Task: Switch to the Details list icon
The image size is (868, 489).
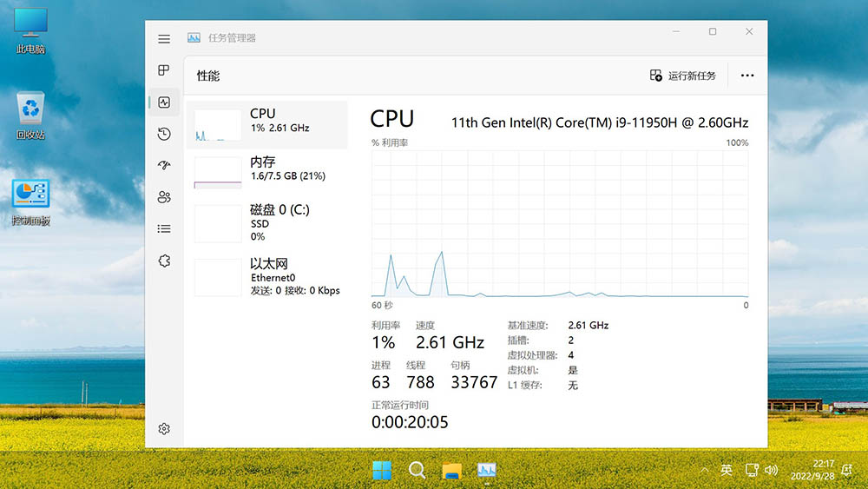Action: pos(164,228)
